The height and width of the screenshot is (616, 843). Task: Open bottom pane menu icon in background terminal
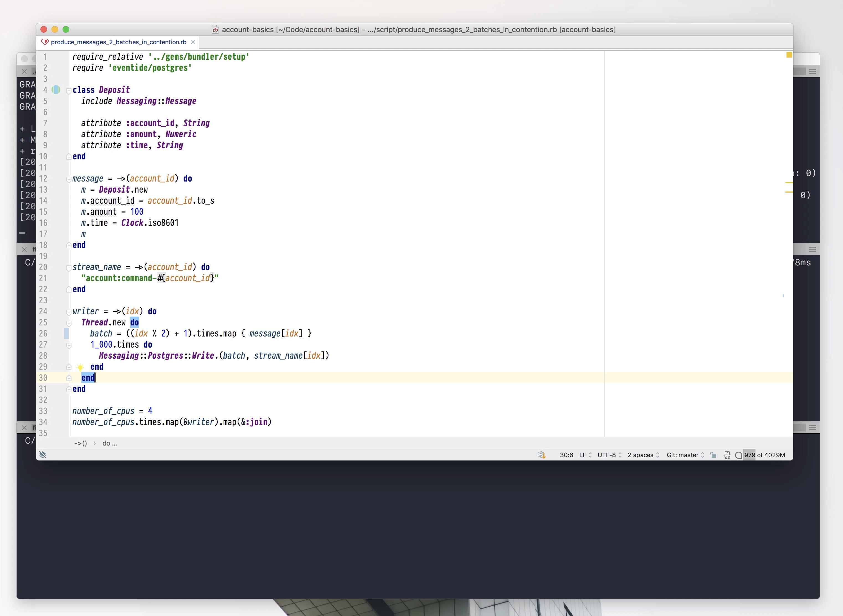pyautogui.click(x=813, y=427)
